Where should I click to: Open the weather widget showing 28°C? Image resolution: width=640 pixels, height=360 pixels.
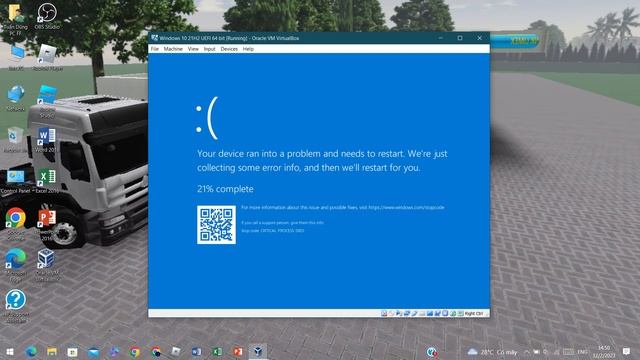coord(493,352)
